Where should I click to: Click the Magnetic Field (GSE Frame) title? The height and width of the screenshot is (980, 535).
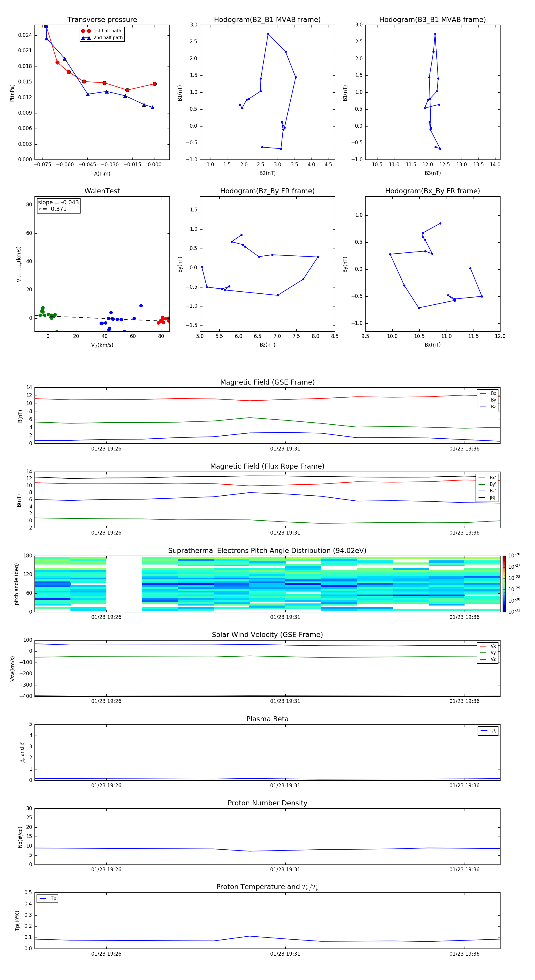(x=267, y=382)
